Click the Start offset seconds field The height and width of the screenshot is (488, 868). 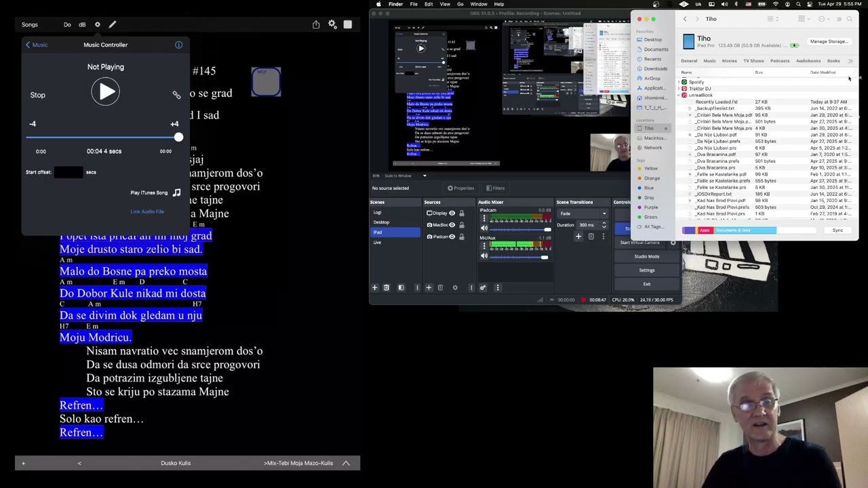click(x=68, y=172)
